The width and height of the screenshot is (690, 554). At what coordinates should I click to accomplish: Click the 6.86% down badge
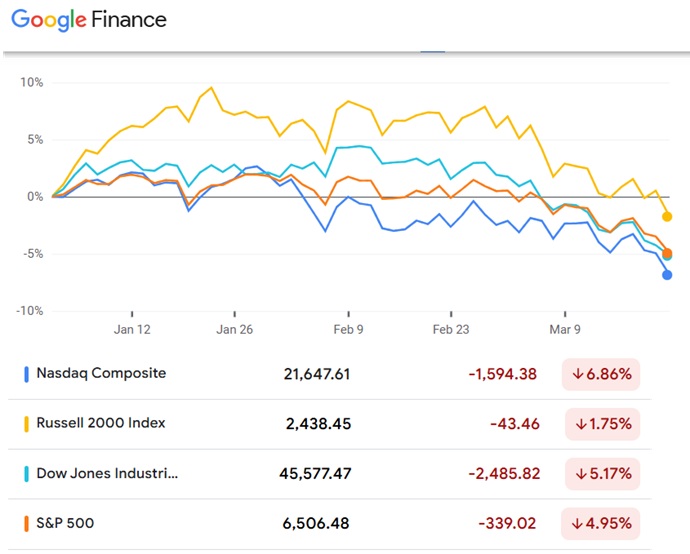(x=601, y=374)
